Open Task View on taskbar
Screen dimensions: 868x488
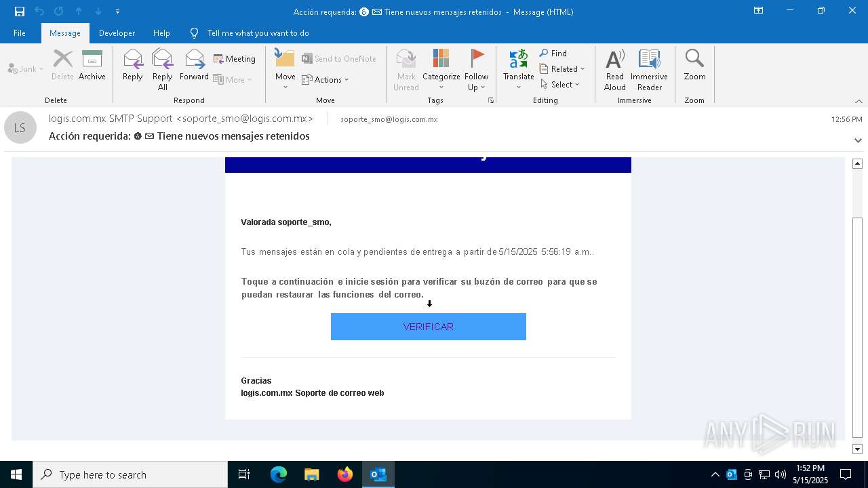[x=244, y=474]
